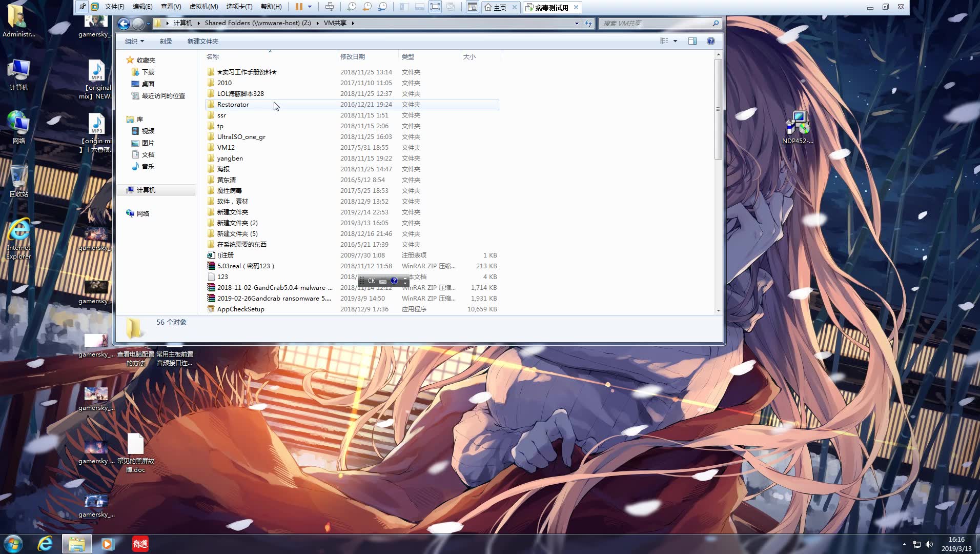Screen dimensions: 980x554
Task: Open Internet Explorer from taskbar
Action: [45, 544]
